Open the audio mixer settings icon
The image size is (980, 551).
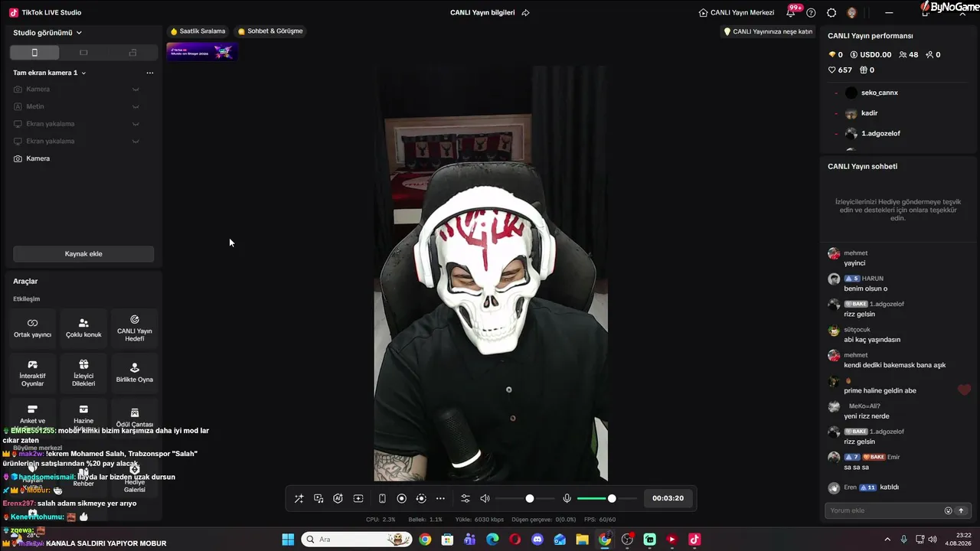[x=465, y=498]
